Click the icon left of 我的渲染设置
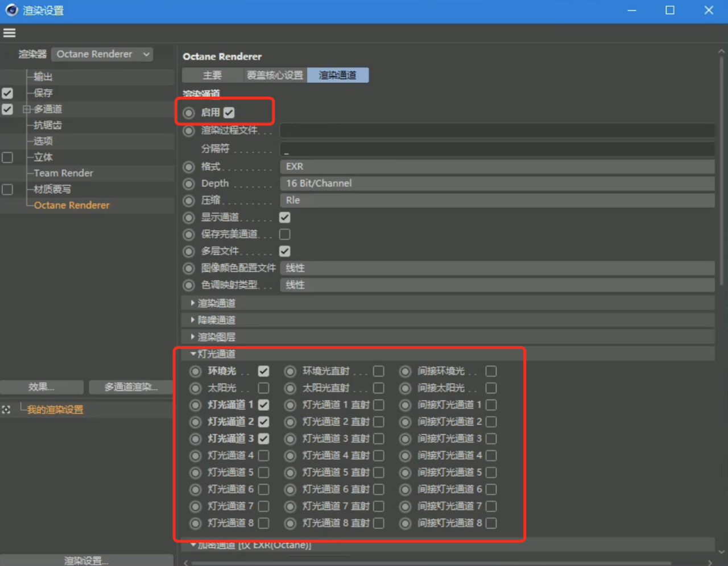This screenshot has height=566, width=728. pos(6,410)
